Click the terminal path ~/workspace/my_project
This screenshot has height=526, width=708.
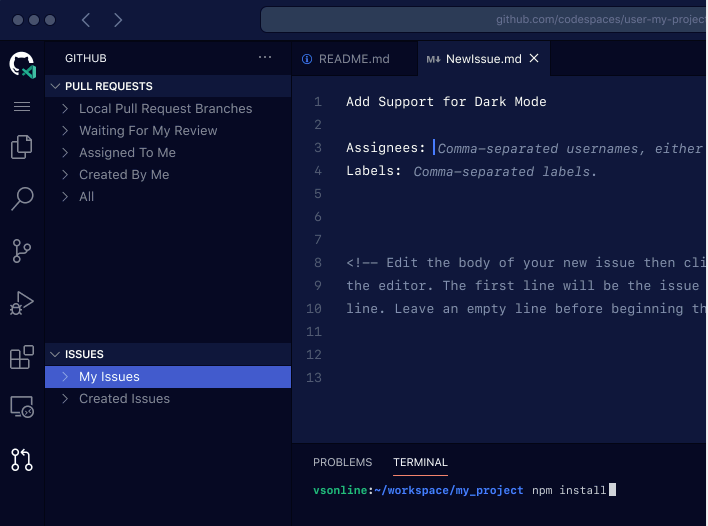(x=449, y=490)
